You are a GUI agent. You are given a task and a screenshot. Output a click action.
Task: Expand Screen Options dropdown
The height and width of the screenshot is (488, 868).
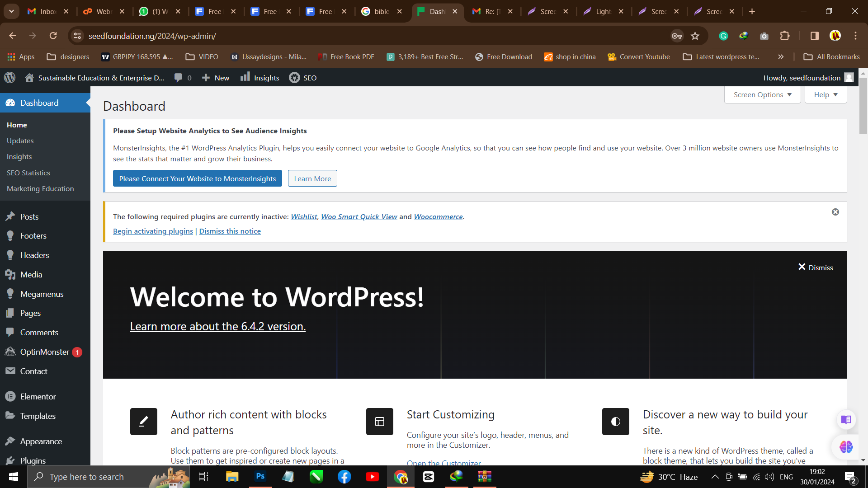762,95
